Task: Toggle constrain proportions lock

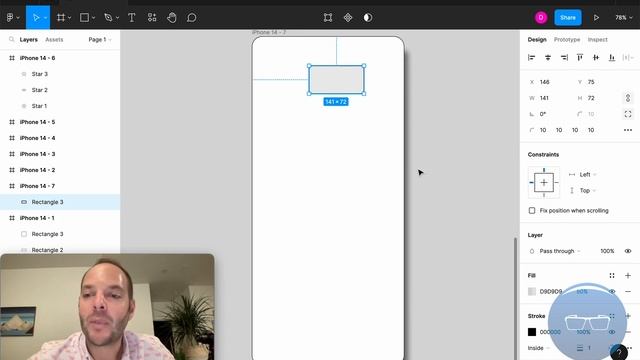Action: (x=628, y=98)
